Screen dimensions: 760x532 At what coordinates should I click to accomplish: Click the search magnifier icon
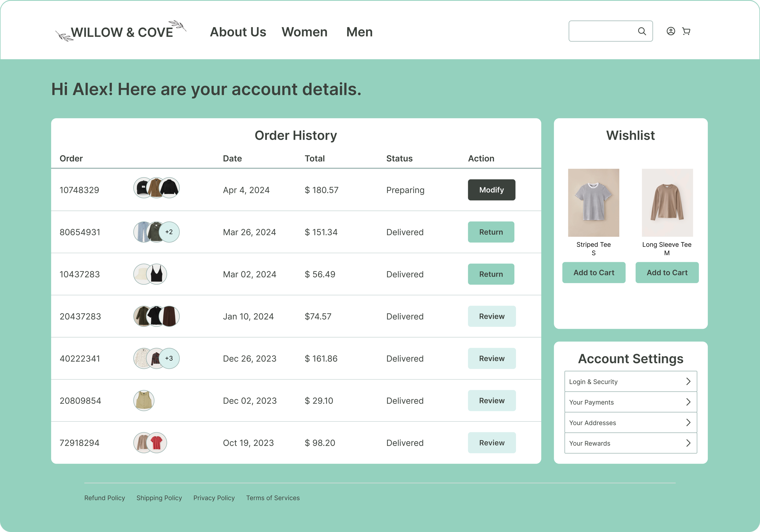[641, 31]
